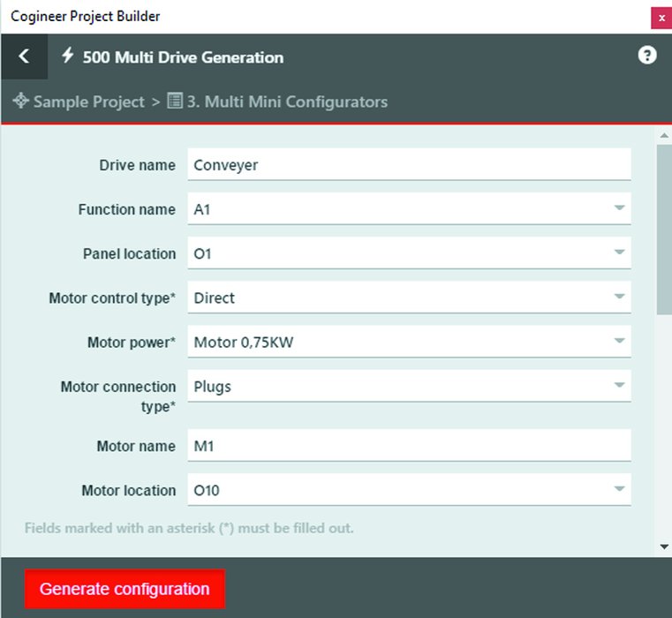Click the Drive name text field
672x618 pixels.
(409, 164)
